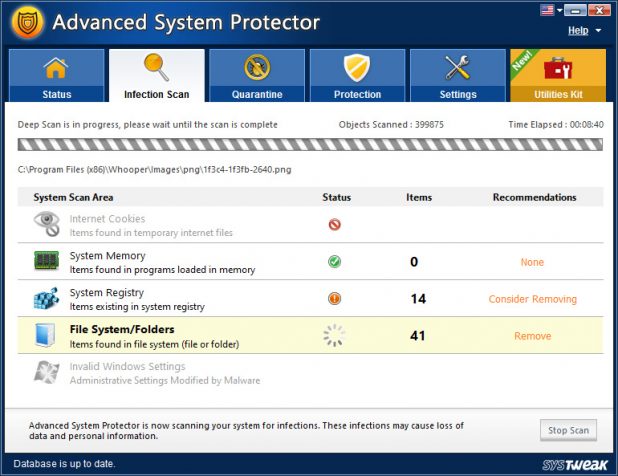Click the Database is up to date status
Viewport: 618px width, 476px height.
[64, 464]
